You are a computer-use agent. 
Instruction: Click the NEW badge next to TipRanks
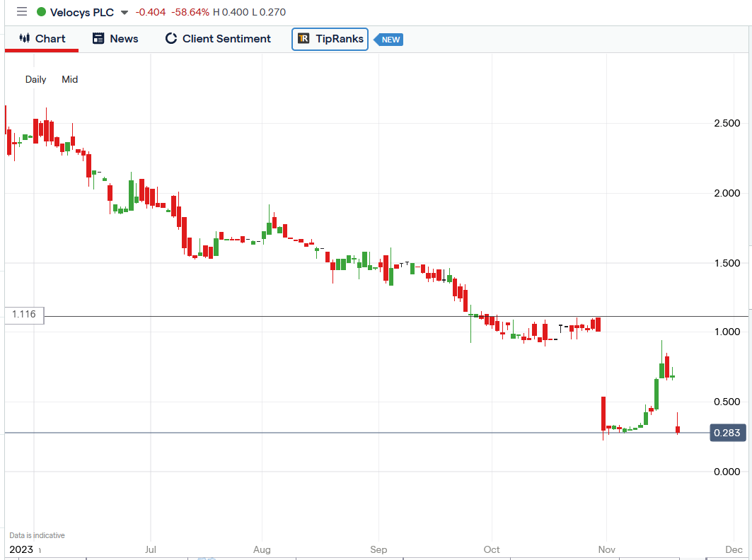pos(389,40)
